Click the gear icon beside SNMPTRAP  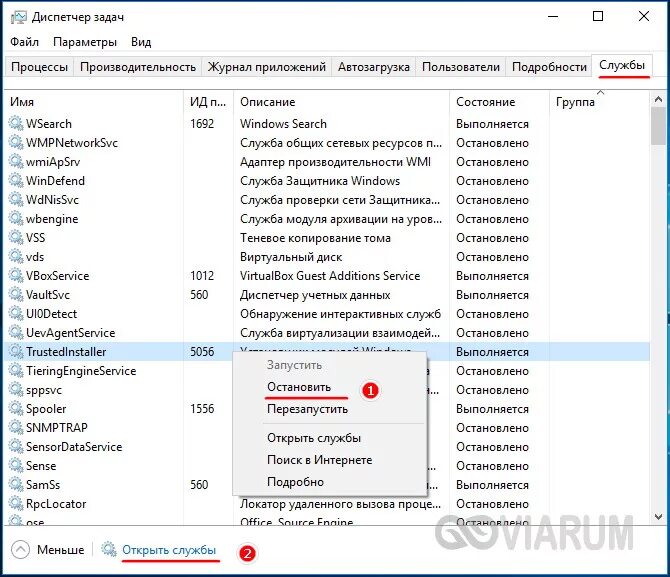tap(16, 427)
